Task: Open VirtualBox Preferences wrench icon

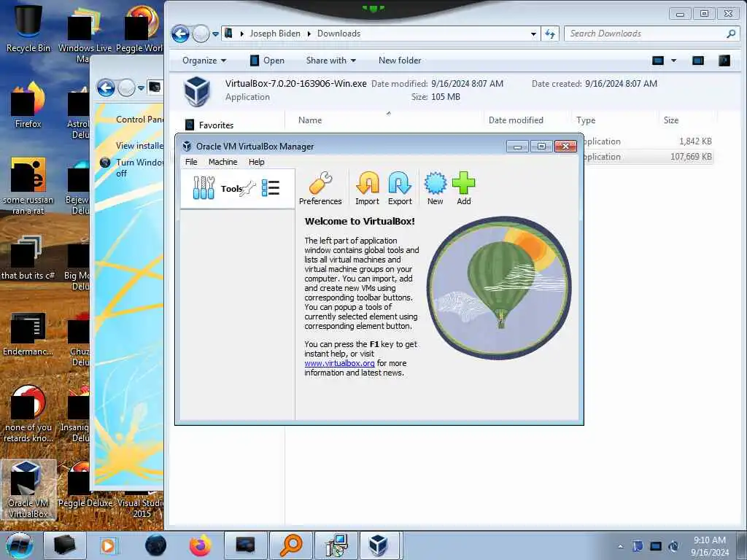Action: (x=320, y=188)
